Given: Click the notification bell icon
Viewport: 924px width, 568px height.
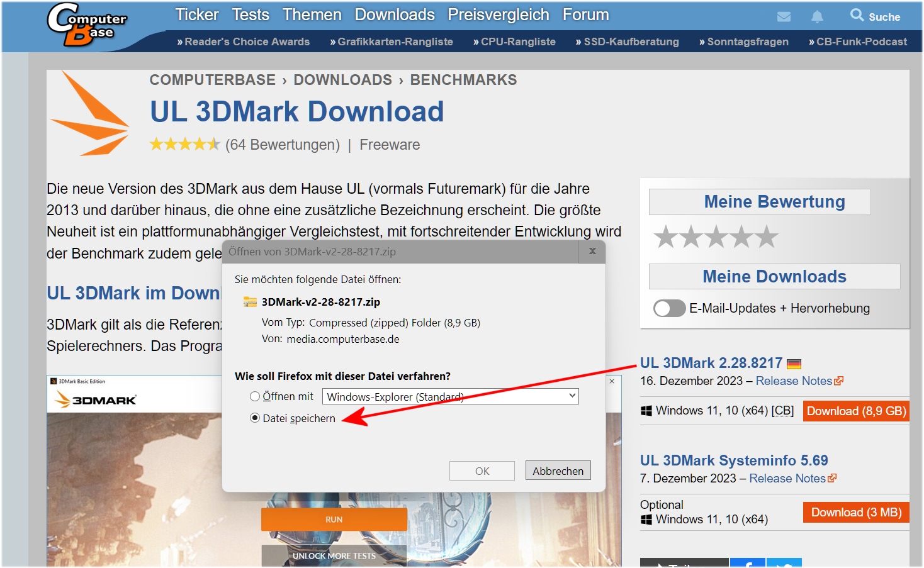Looking at the screenshot, I should (817, 18).
